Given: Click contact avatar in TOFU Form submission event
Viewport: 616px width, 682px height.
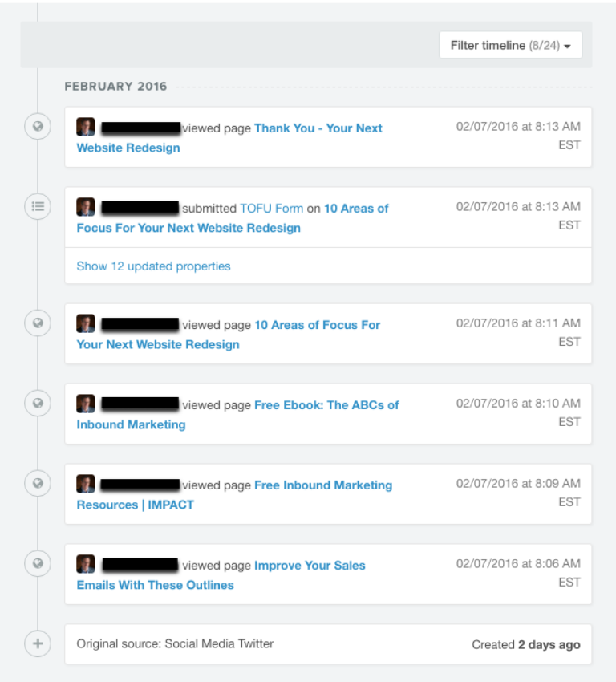Looking at the screenshot, I should coord(86,208).
